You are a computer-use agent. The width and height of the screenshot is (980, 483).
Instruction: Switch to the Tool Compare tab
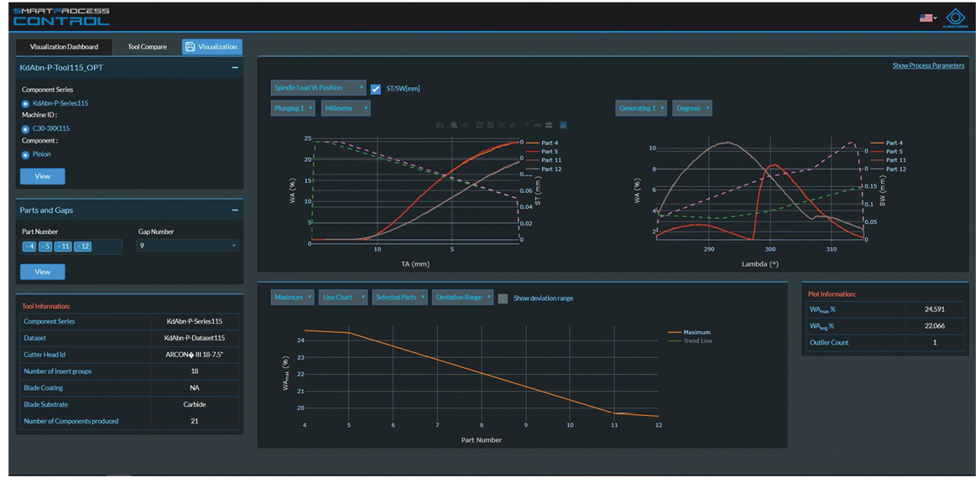148,47
